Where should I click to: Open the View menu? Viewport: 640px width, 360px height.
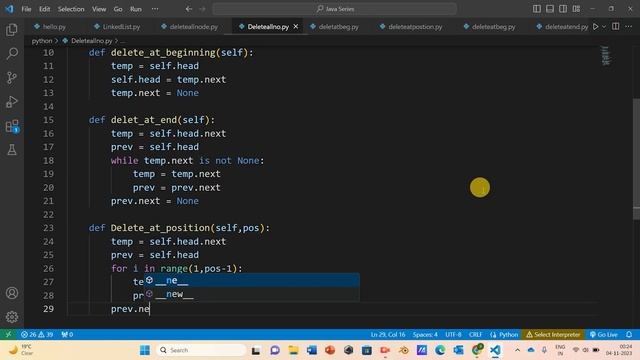[x=99, y=9]
